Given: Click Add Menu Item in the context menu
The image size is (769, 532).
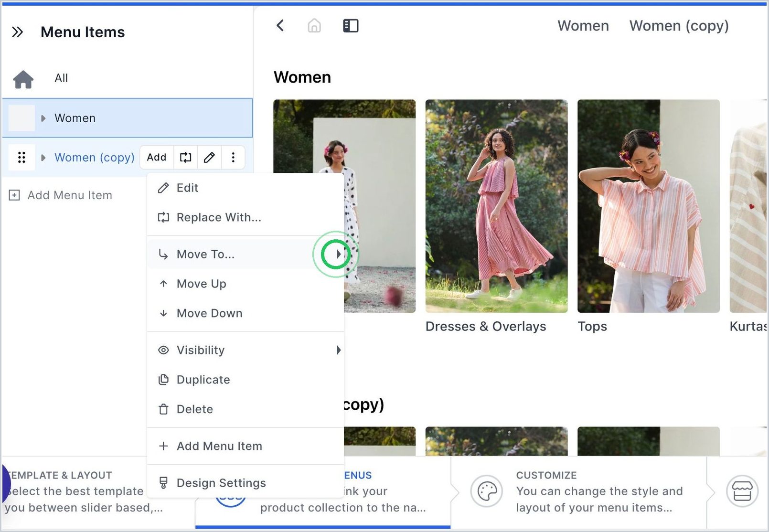Looking at the screenshot, I should (x=246, y=446).
